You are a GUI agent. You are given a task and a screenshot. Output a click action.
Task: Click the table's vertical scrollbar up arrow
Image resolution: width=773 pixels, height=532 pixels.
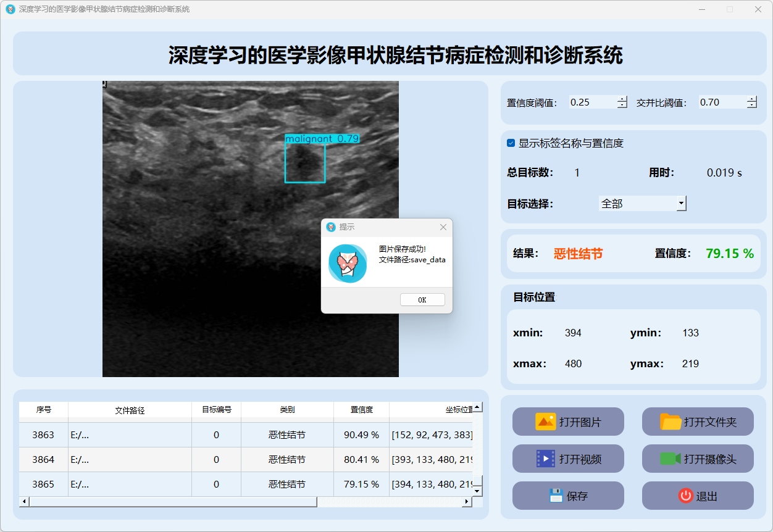477,407
